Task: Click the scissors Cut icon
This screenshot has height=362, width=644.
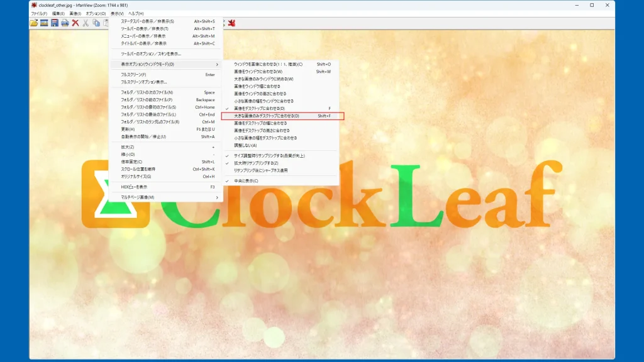Action: click(86, 23)
